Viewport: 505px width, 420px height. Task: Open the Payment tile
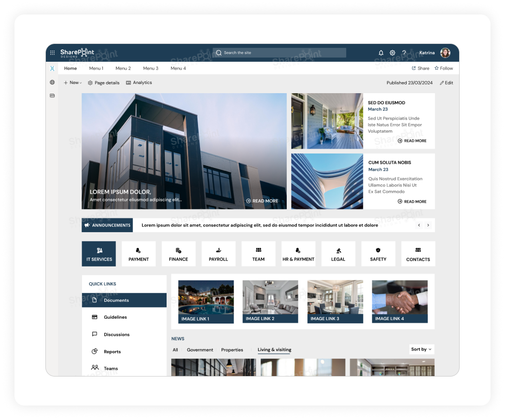139,254
